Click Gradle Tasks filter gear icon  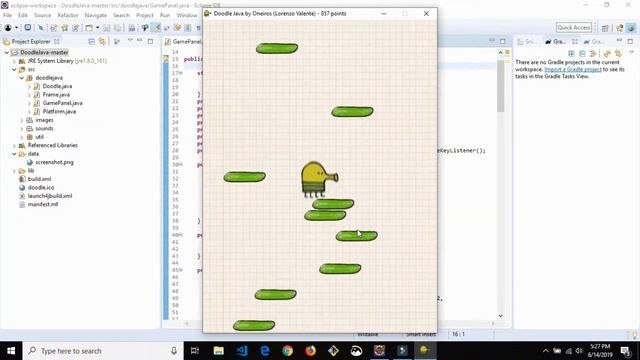(618, 53)
